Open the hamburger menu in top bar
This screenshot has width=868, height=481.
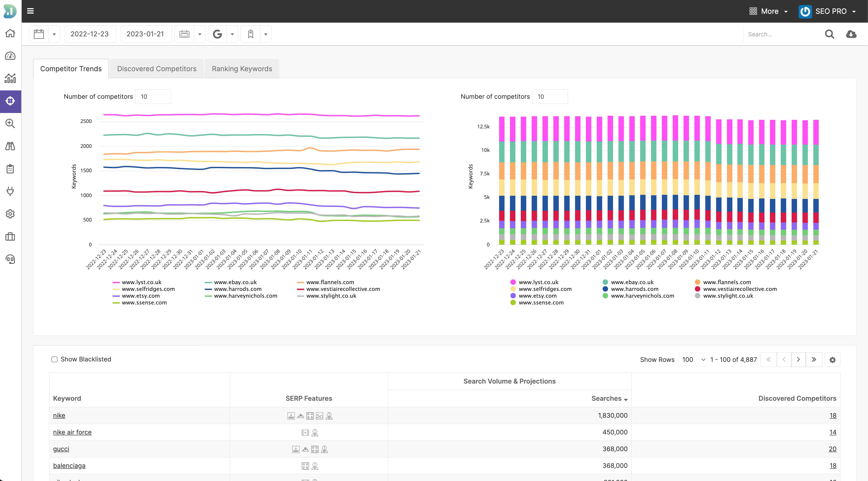30,11
